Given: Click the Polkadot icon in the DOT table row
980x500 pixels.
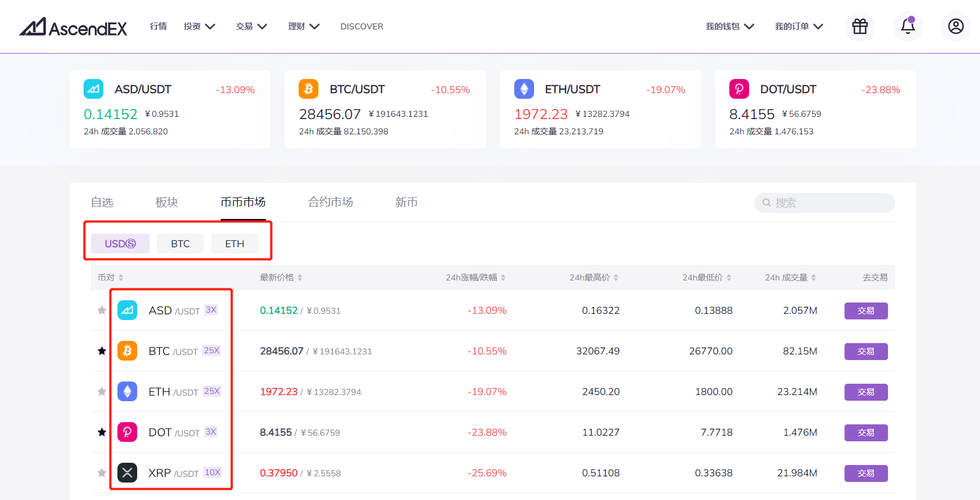Looking at the screenshot, I should click(127, 432).
